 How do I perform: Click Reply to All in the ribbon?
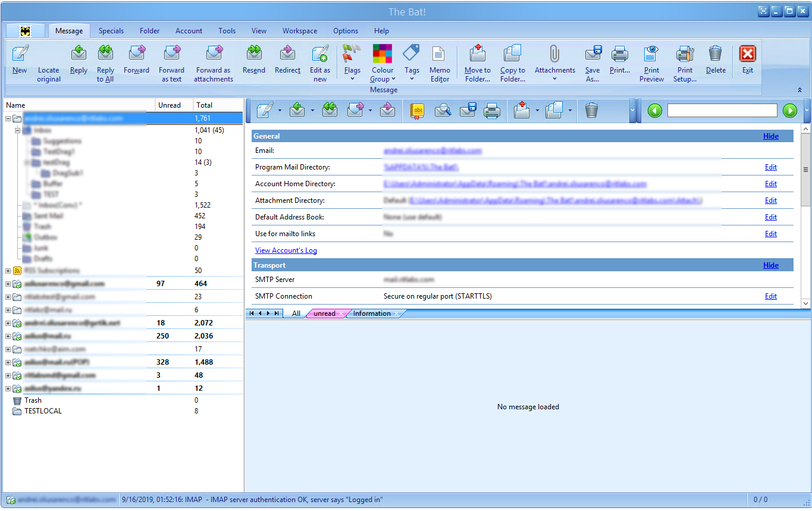click(105, 63)
